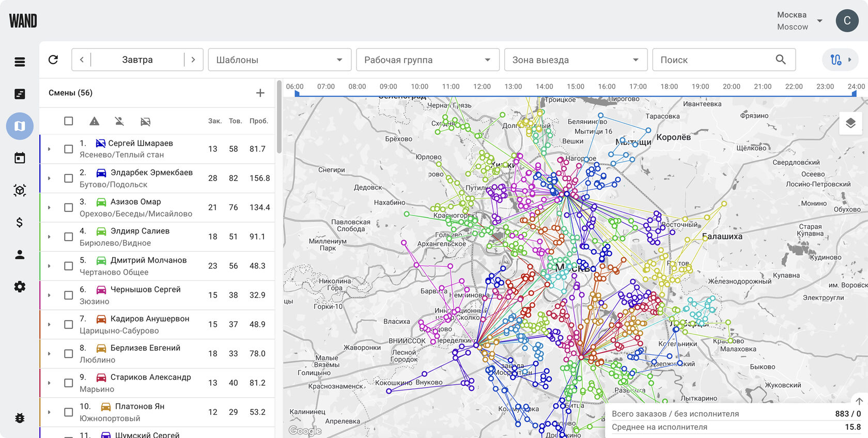Filter shifts by warning triangle icon
This screenshot has height=438, width=868.
tap(94, 121)
